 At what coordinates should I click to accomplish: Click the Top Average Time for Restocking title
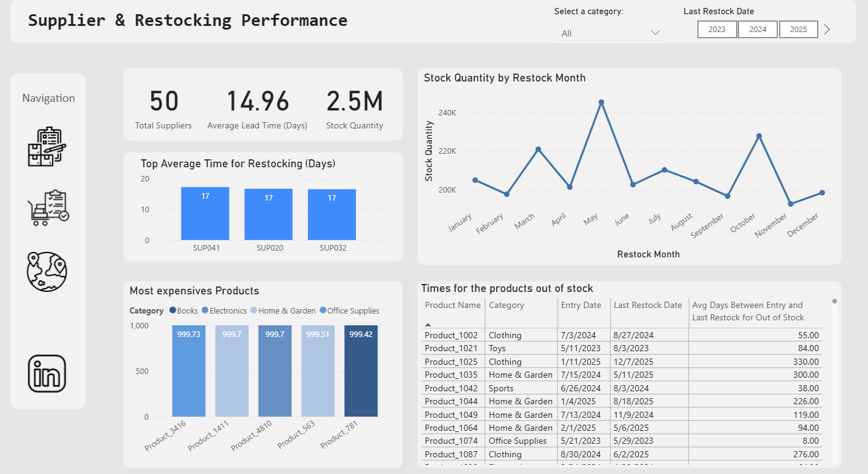[238, 164]
